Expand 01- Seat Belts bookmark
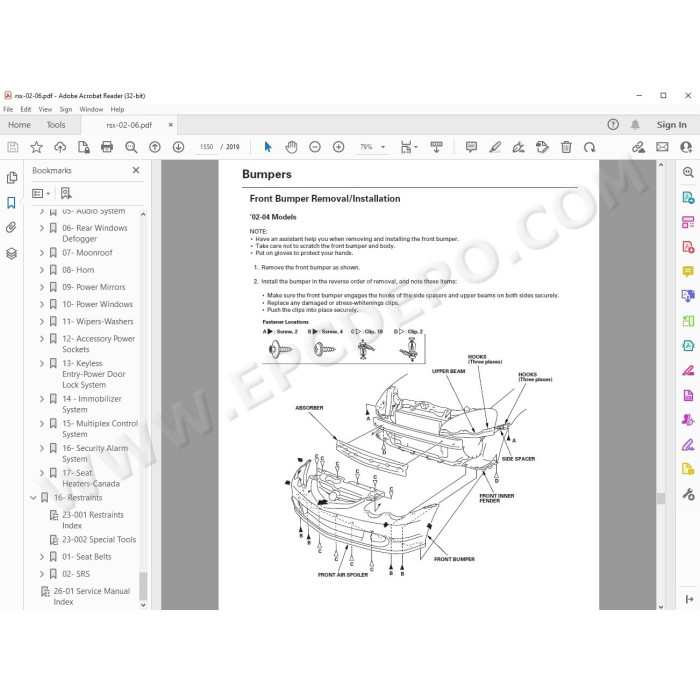 tap(42, 557)
